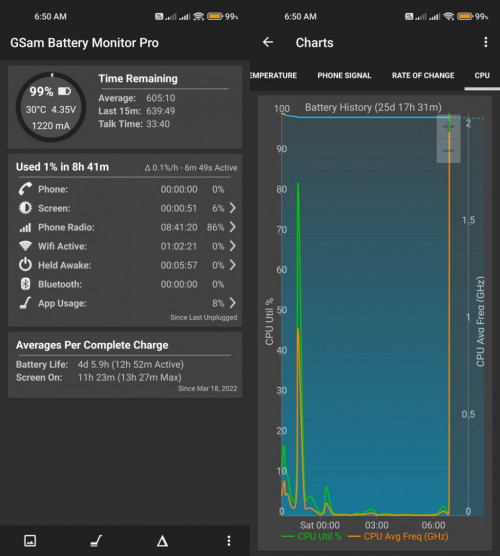The image size is (500, 556).
Task: Tap the Bluetooth row icon
Action: (25, 284)
